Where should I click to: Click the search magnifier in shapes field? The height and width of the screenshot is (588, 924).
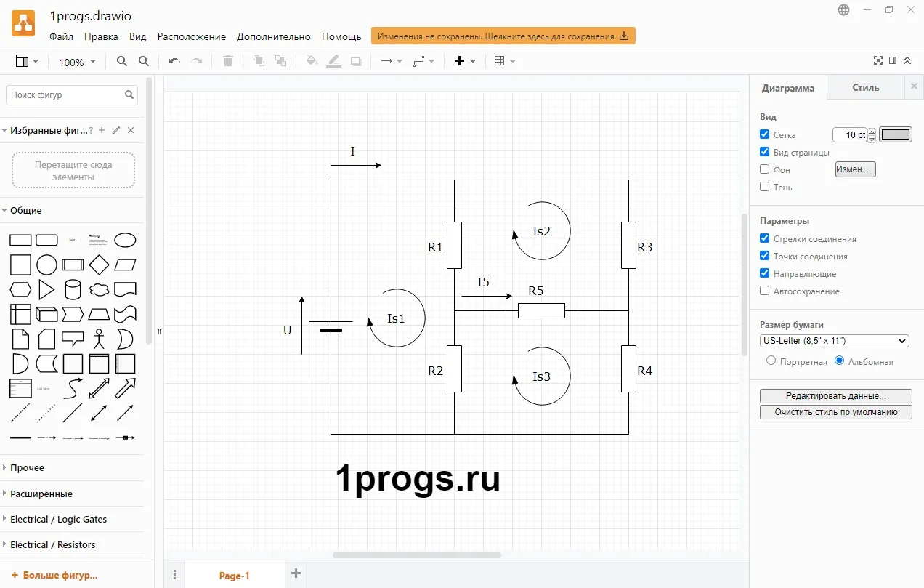(129, 94)
